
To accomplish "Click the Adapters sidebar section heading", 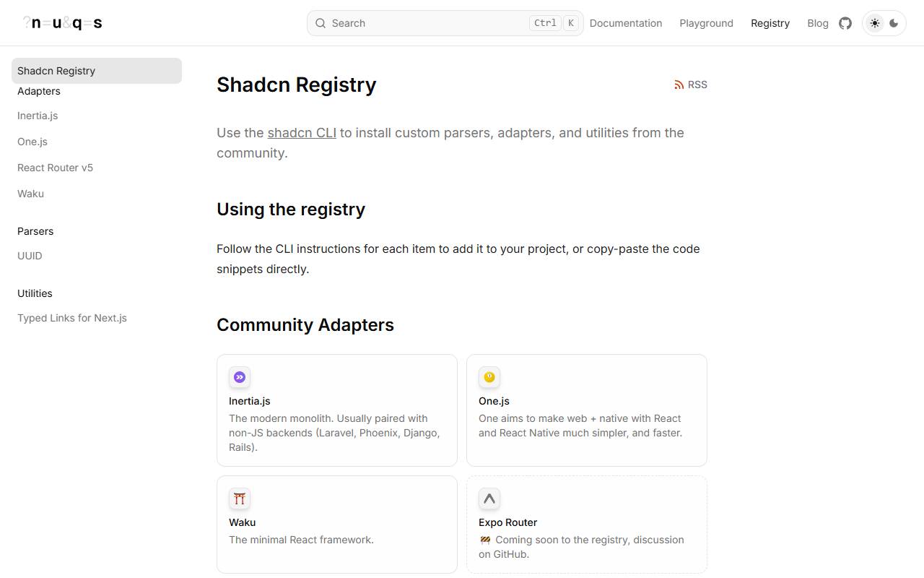I will pos(39,91).
